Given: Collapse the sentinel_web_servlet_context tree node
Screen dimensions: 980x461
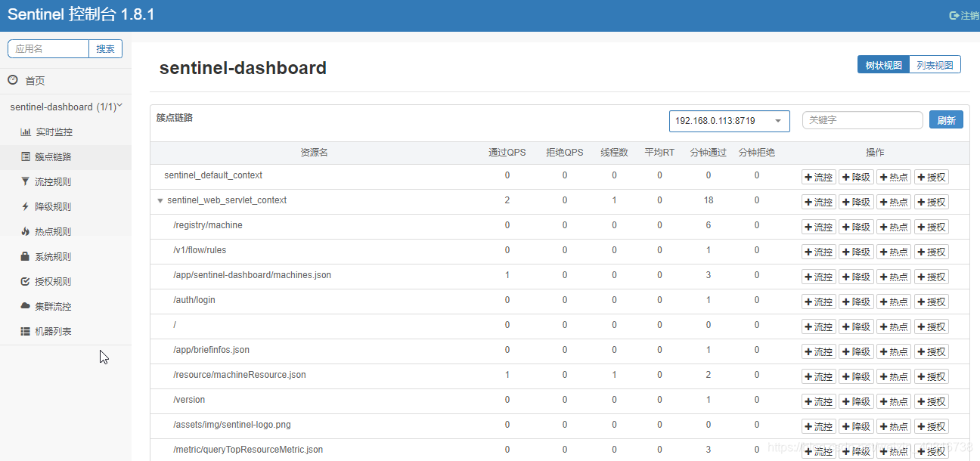Looking at the screenshot, I should [160, 201].
